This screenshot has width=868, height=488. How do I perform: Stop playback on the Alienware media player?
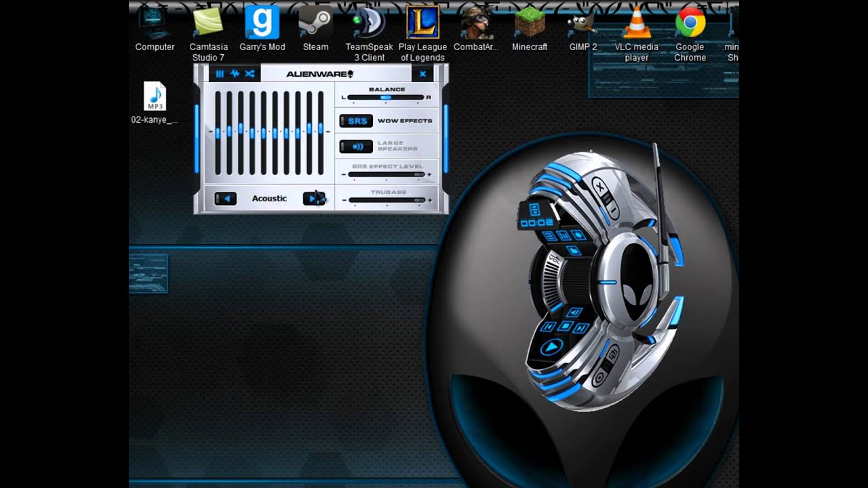click(565, 326)
